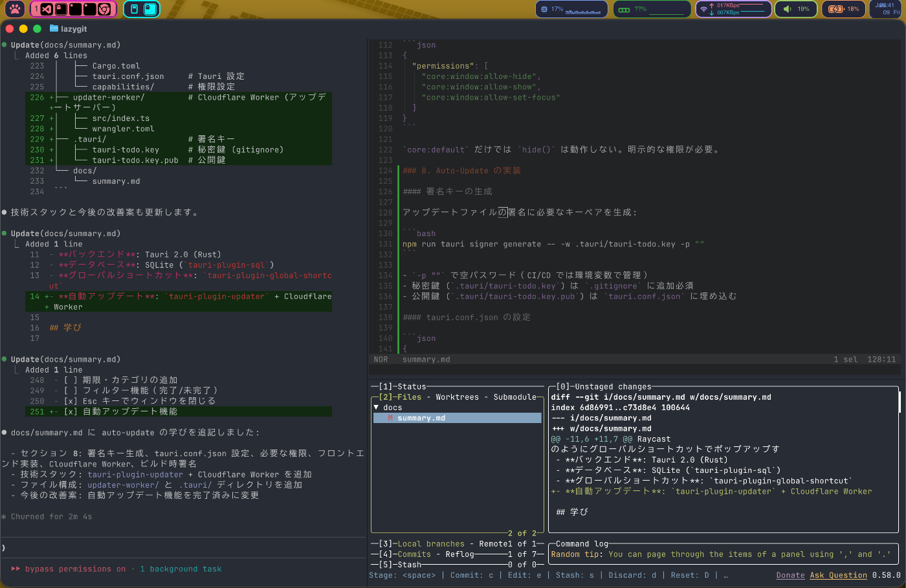Select the highlighted terminal icon in the cyan workspace
This screenshot has width=906, height=588.
point(150,9)
